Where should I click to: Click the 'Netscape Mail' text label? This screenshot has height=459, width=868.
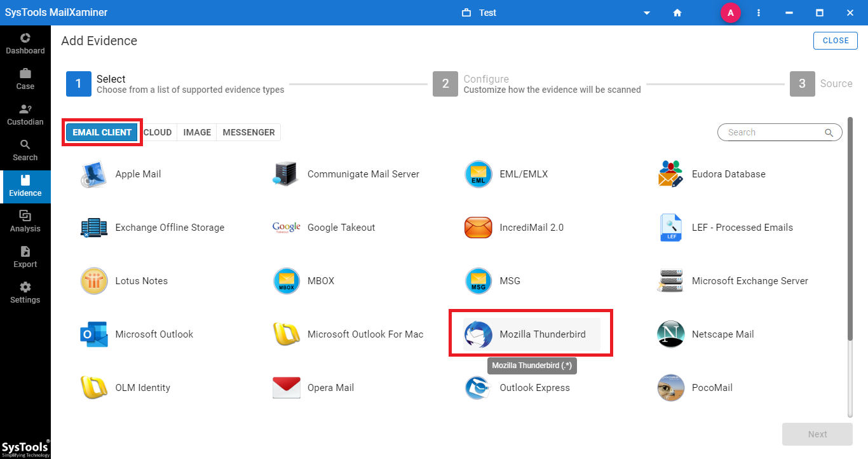(723, 334)
